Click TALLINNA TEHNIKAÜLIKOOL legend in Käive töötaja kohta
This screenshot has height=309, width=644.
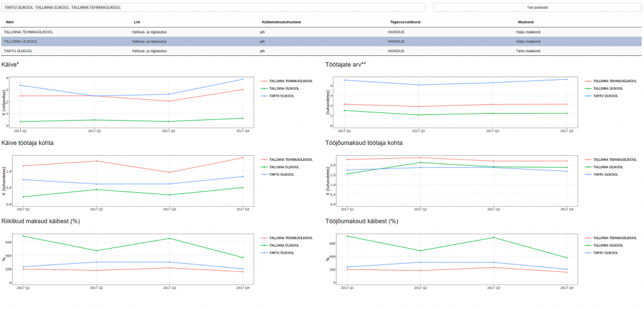click(x=286, y=160)
